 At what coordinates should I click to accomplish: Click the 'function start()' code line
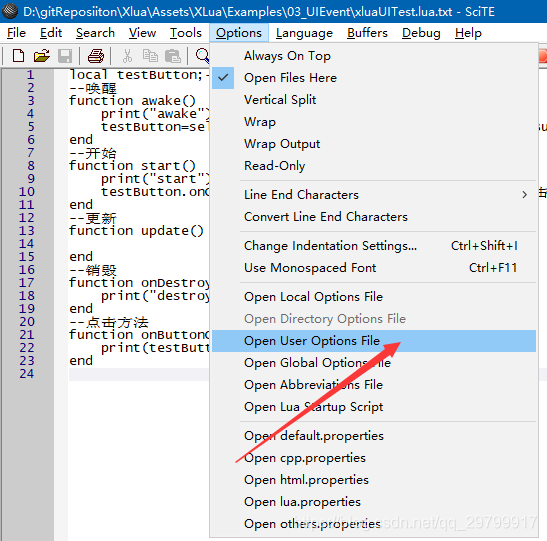[133, 166]
